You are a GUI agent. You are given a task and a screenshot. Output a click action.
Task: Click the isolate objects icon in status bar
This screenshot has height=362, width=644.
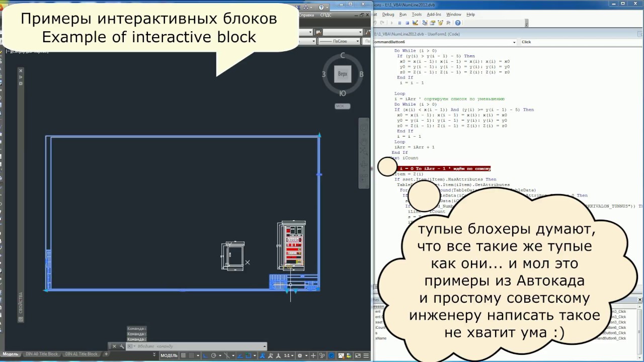[322, 355]
